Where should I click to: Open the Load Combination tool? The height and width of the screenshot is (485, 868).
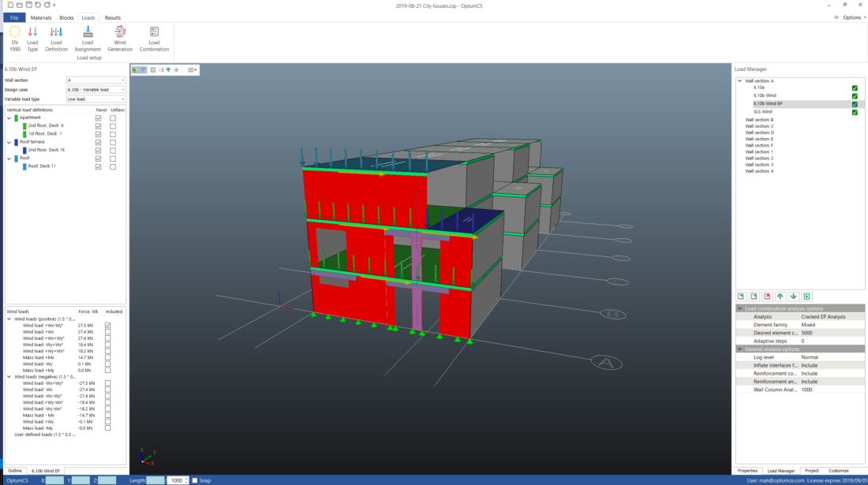coord(154,36)
